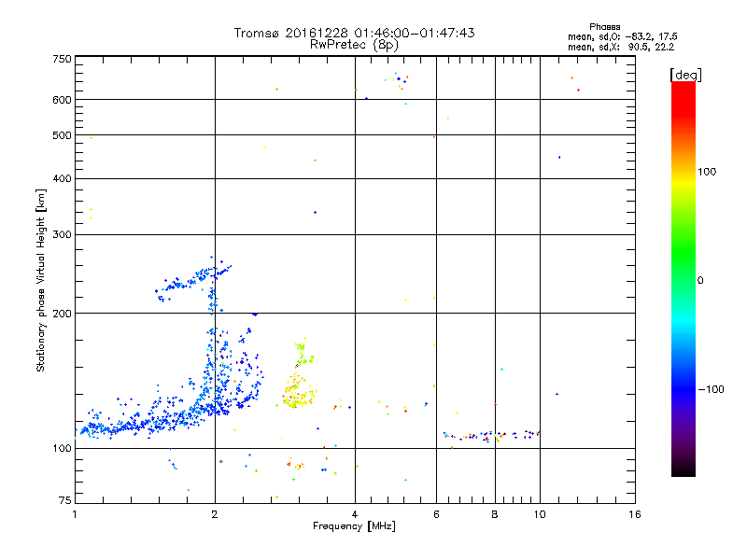Click the black bottom of the colorbar
Screen dimensions: 747x560
coord(684,469)
